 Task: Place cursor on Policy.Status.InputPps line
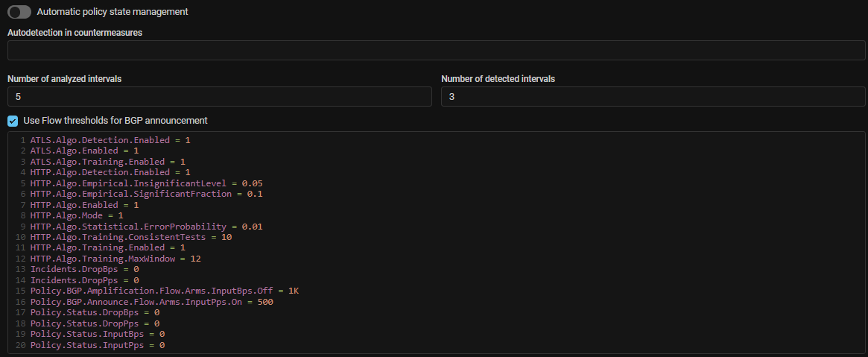click(x=97, y=345)
